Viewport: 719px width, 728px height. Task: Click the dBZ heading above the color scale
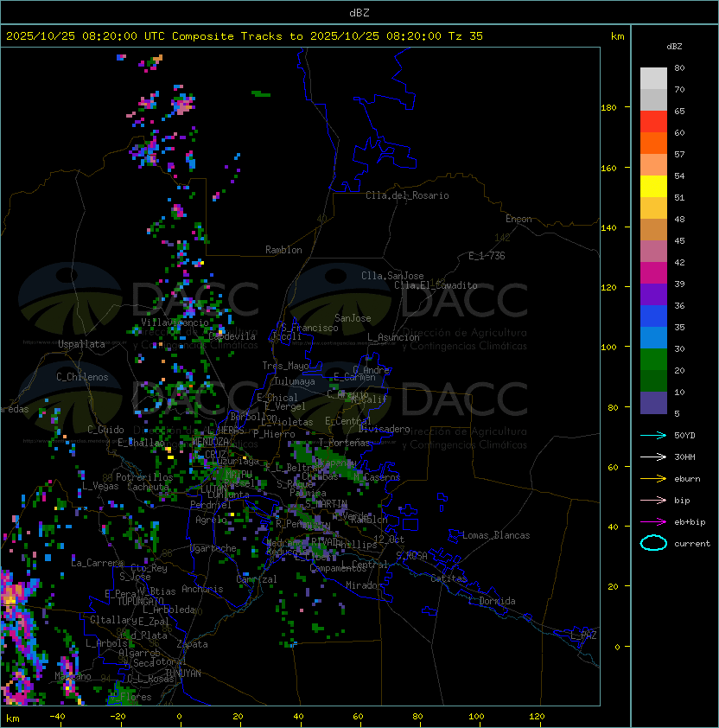pyautogui.click(x=674, y=47)
